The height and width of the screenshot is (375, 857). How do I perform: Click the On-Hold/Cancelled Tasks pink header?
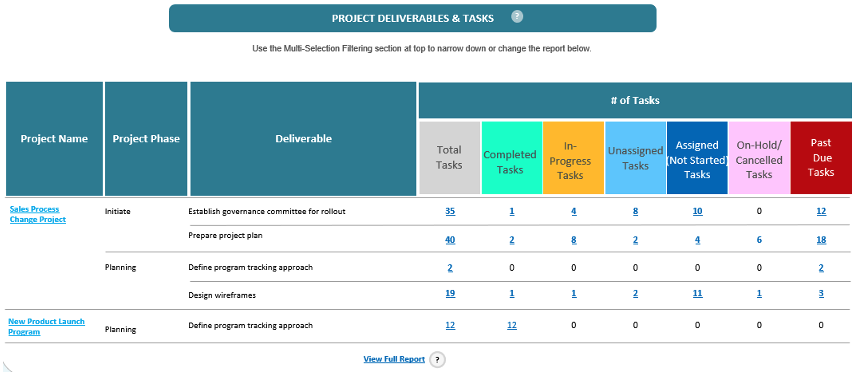(759, 157)
